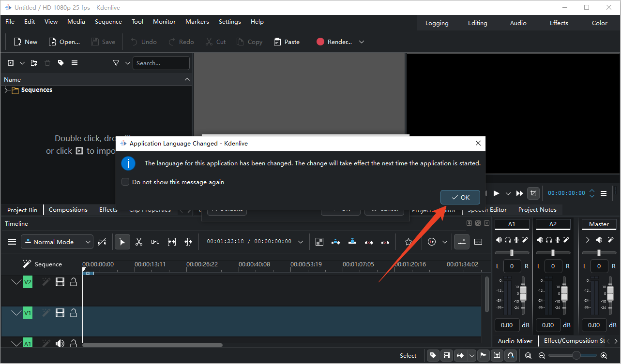Click the Add Clip icon in Project Bin
The width and height of the screenshot is (621, 364).
(x=11, y=63)
